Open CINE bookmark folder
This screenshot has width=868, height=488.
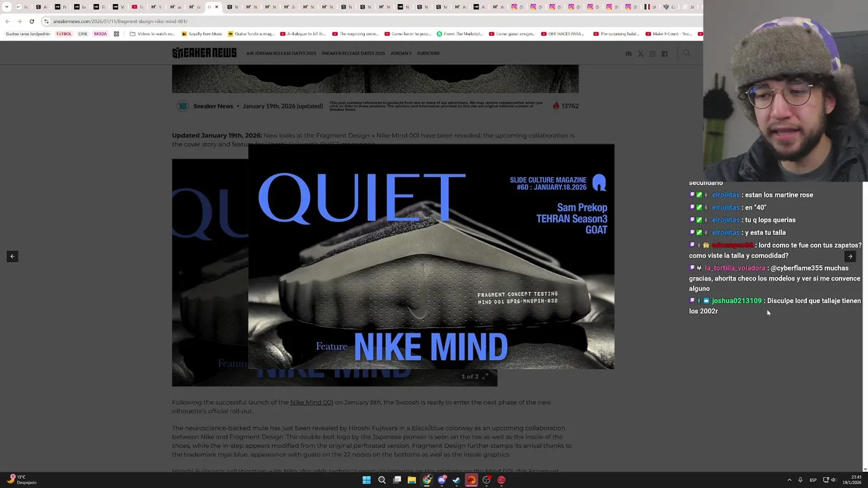point(83,33)
